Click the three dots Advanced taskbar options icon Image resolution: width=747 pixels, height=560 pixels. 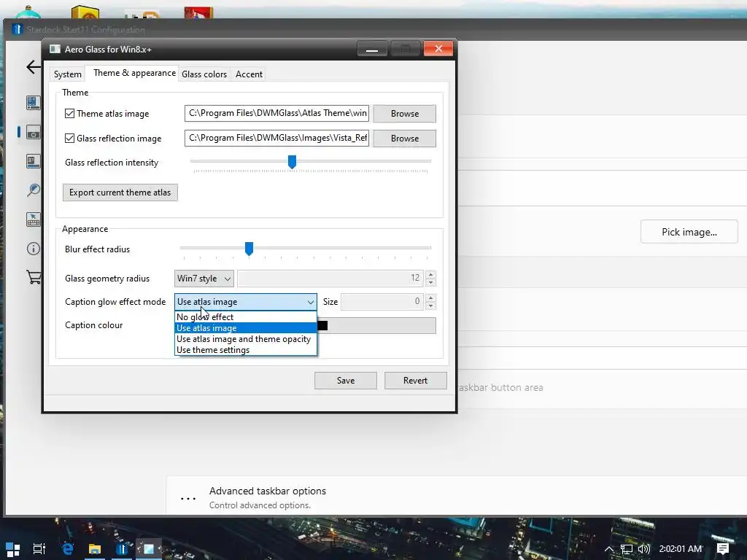(x=188, y=498)
